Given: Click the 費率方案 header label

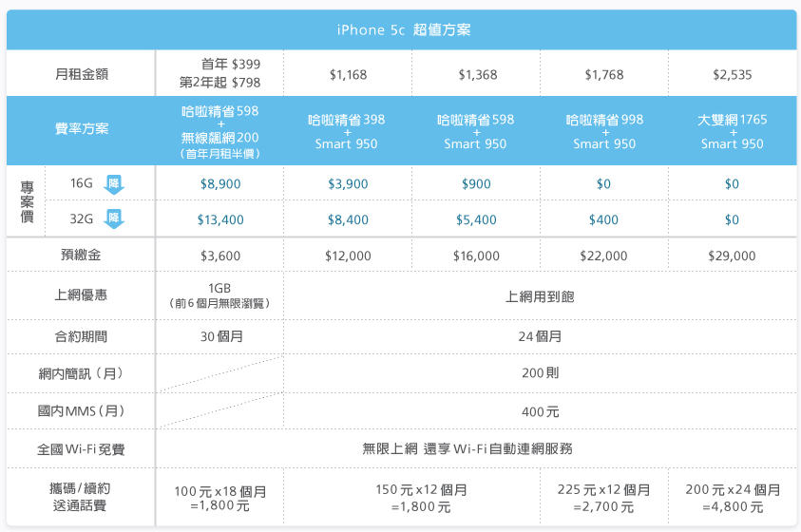Looking at the screenshot, I should pyautogui.click(x=82, y=128).
